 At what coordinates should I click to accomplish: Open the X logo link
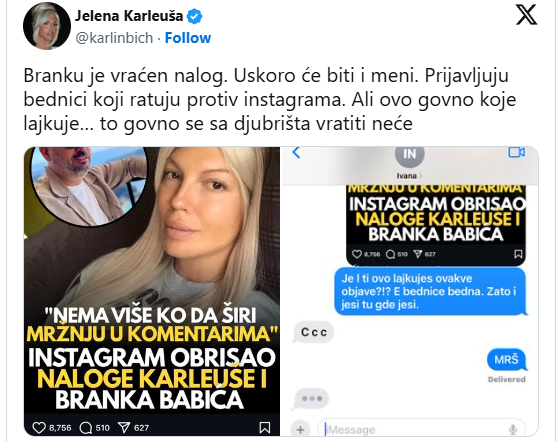point(526,14)
